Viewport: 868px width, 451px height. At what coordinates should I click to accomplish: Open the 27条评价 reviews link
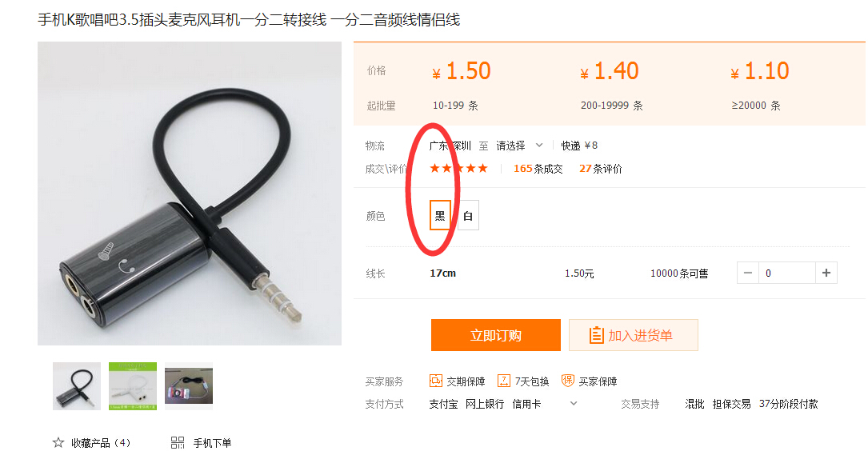(x=600, y=169)
